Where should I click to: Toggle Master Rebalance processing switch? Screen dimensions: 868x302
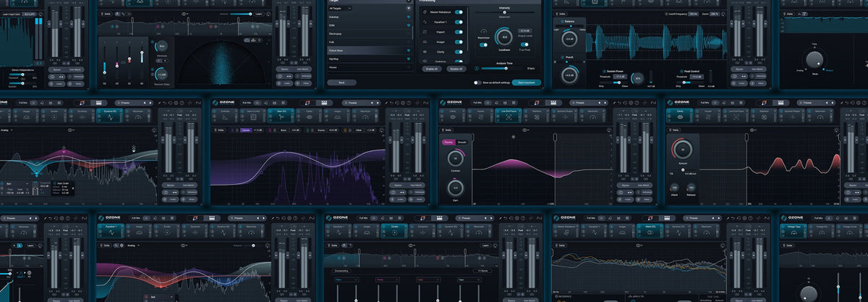click(459, 12)
